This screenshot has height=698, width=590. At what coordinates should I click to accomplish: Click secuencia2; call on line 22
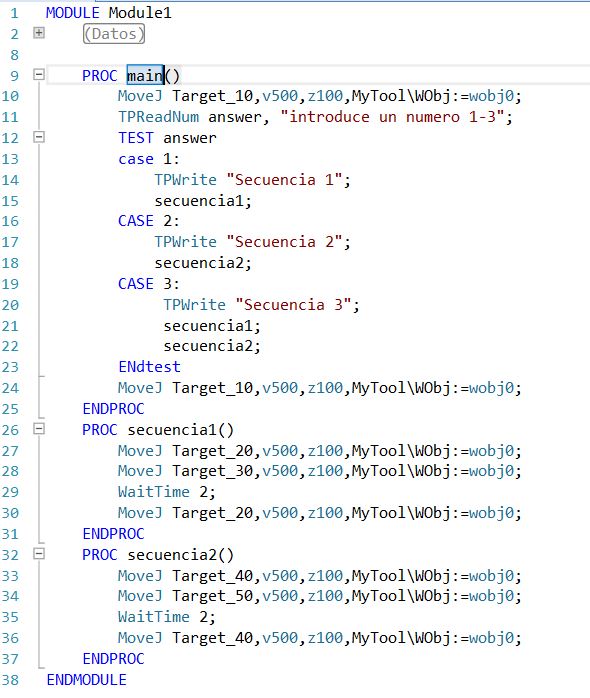212,346
